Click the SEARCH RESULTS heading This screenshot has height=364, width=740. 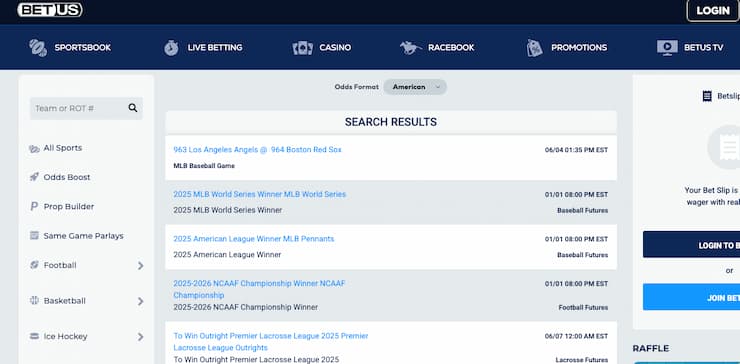click(x=391, y=122)
